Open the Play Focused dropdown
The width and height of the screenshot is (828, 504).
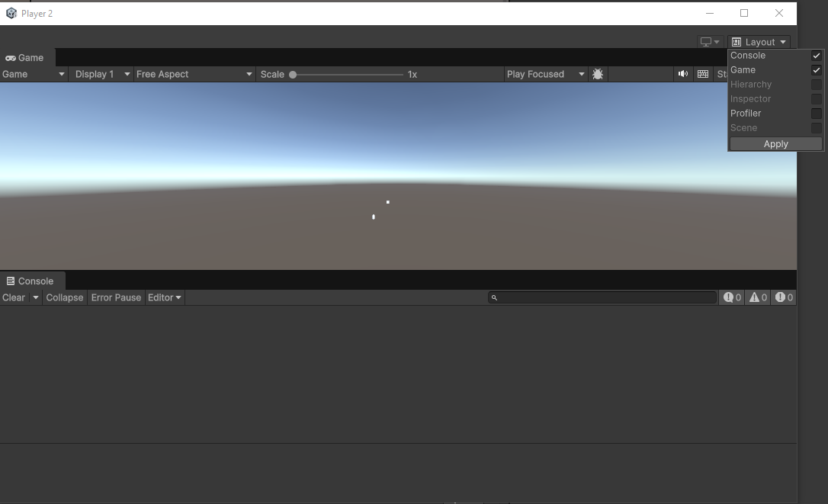[x=544, y=74]
